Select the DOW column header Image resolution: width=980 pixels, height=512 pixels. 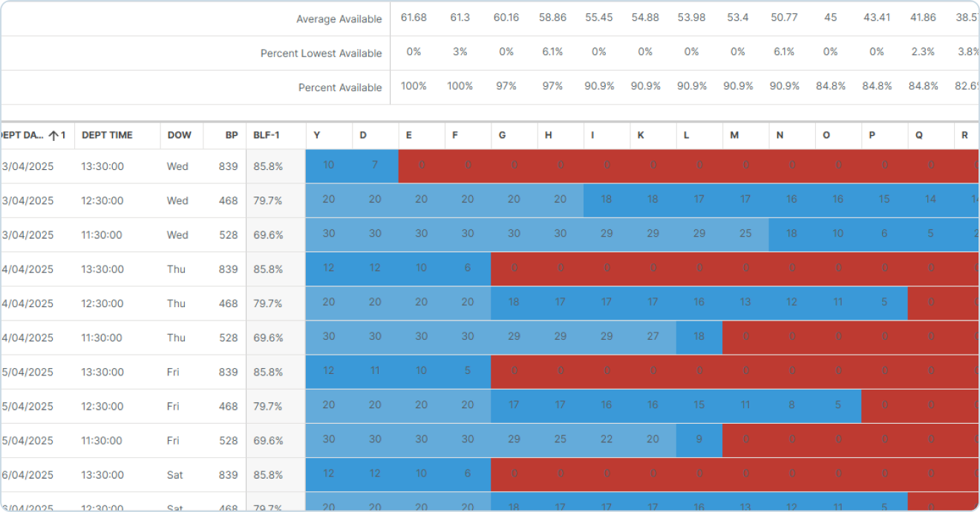[x=179, y=135]
